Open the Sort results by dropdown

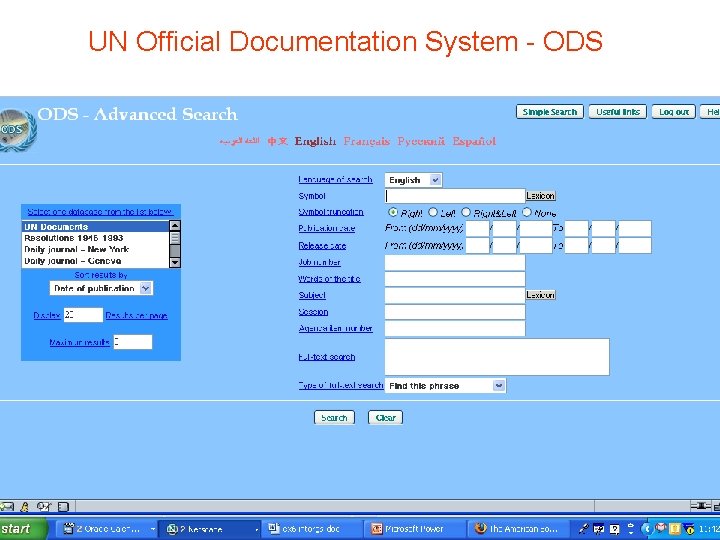coord(101,288)
